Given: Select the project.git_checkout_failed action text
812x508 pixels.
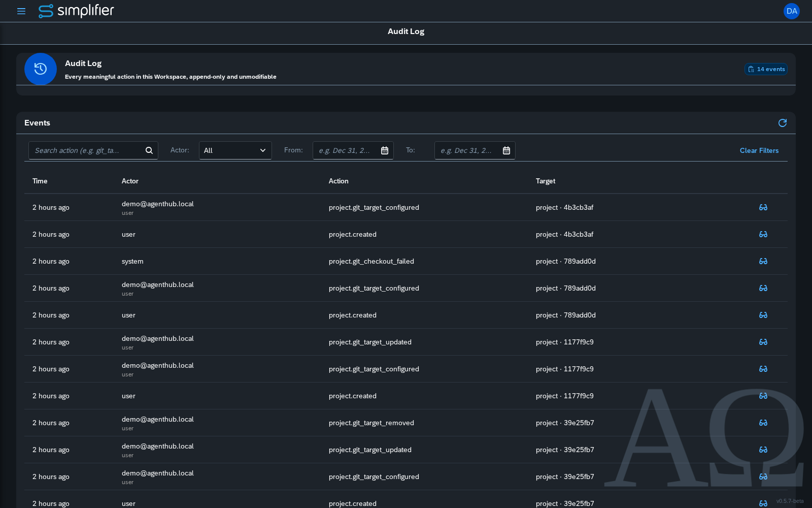Looking at the screenshot, I should [371, 261].
